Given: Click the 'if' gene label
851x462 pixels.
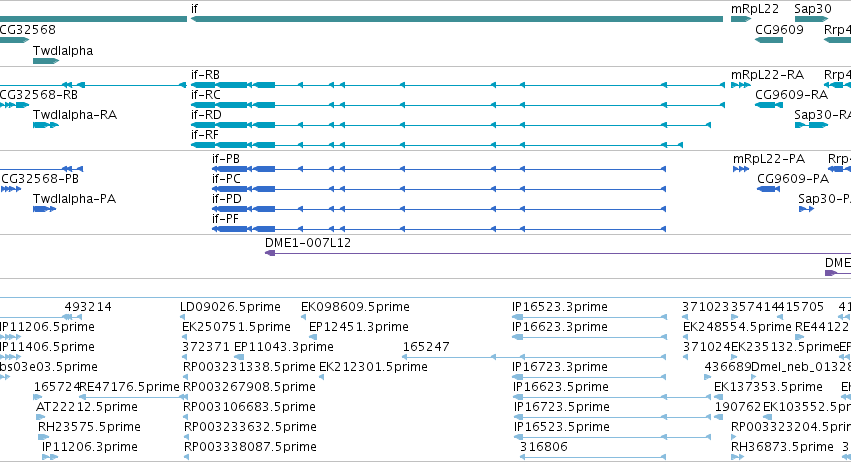Looking at the screenshot, I should pos(194,9).
